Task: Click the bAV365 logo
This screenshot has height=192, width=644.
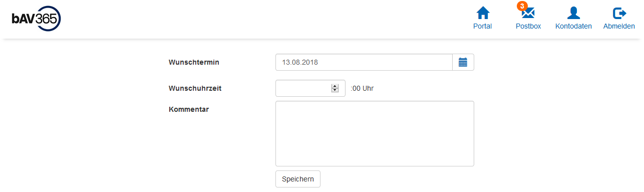Action: coord(36,19)
